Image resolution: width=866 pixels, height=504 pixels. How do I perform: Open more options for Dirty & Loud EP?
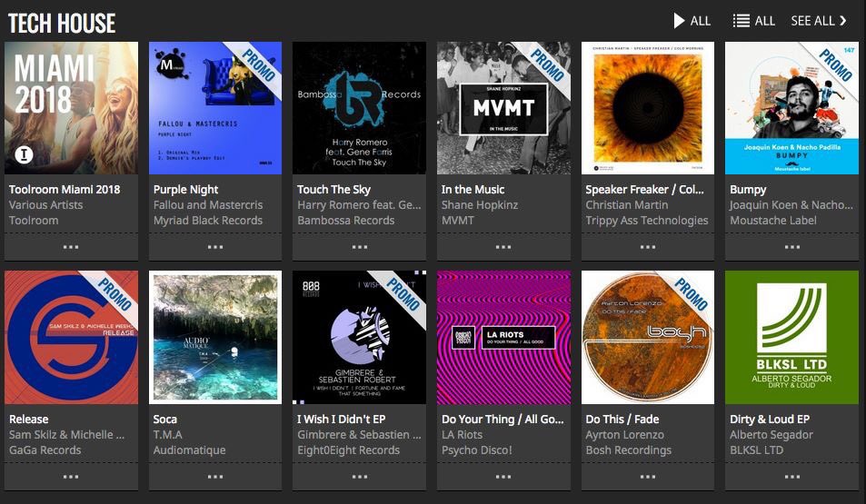click(792, 477)
